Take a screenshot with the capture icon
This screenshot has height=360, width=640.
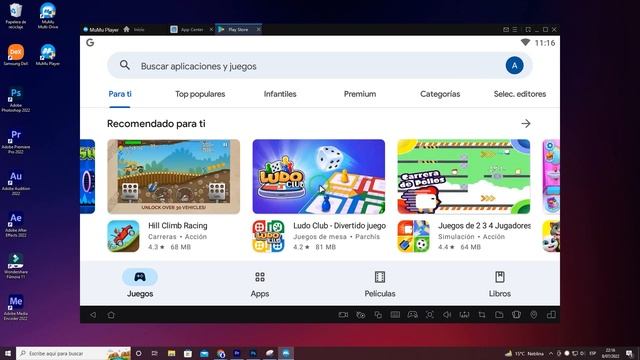(430, 315)
